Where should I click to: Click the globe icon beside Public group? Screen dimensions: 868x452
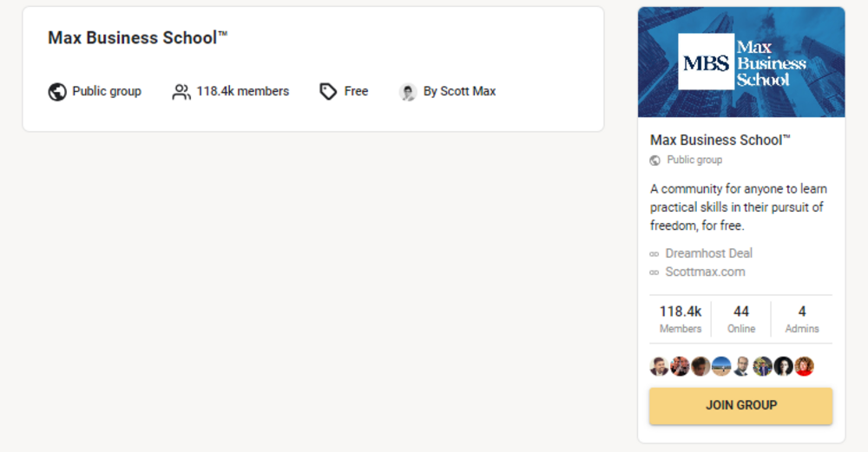pos(57,92)
